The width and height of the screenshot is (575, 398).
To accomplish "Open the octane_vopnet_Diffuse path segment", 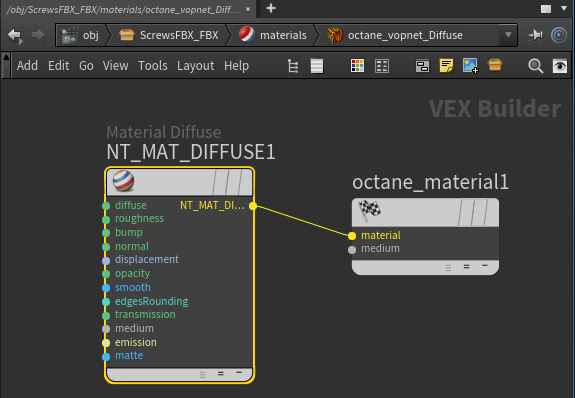I will click(395, 35).
